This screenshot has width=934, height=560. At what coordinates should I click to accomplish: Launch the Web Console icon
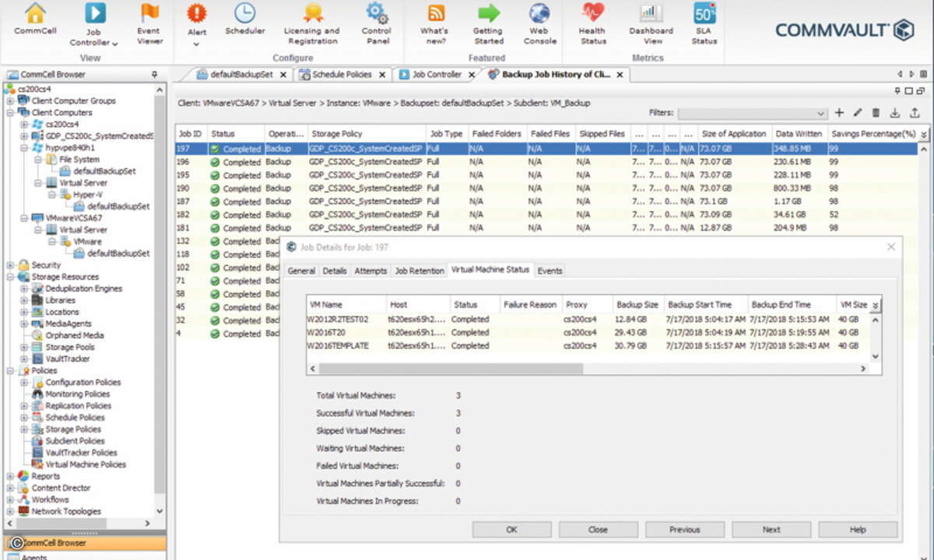tap(539, 13)
